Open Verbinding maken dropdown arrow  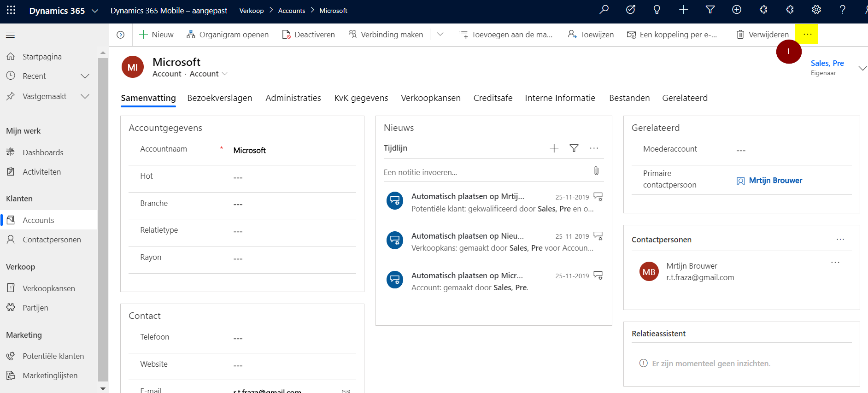[440, 35]
